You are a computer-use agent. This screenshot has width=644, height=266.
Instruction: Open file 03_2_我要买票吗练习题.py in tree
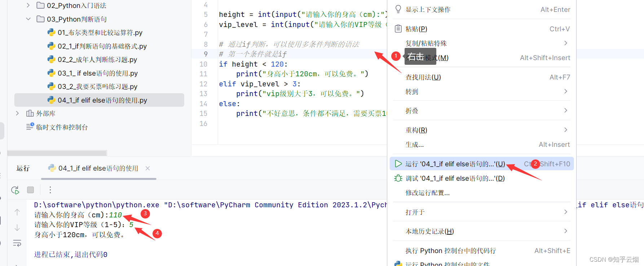97,86
